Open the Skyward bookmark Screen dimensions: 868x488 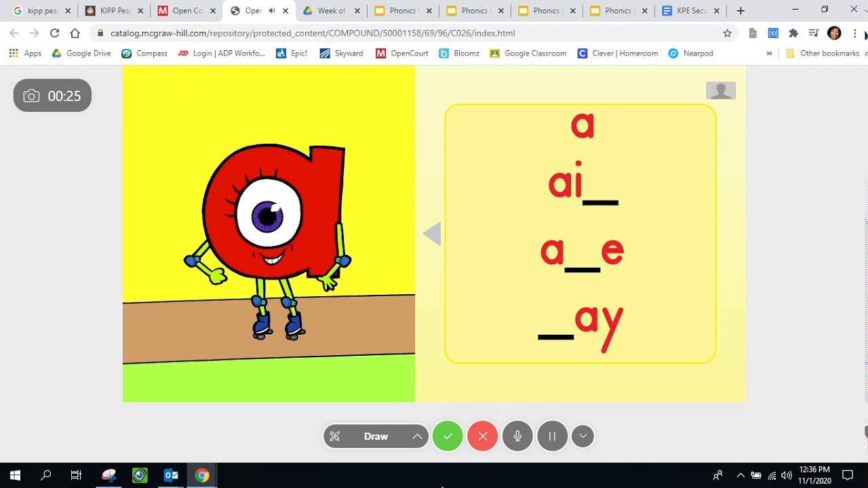(x=342, y=54)
